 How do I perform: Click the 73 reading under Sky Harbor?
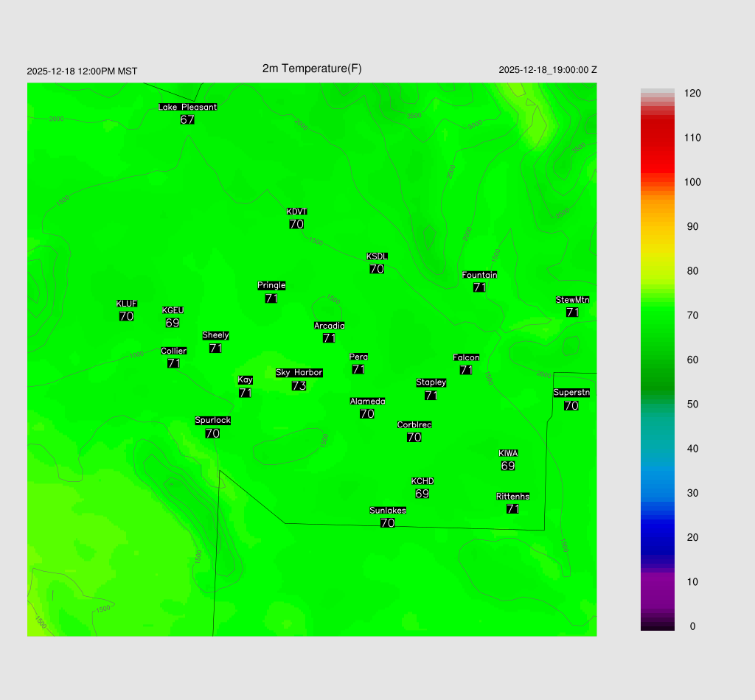[299, 386]
